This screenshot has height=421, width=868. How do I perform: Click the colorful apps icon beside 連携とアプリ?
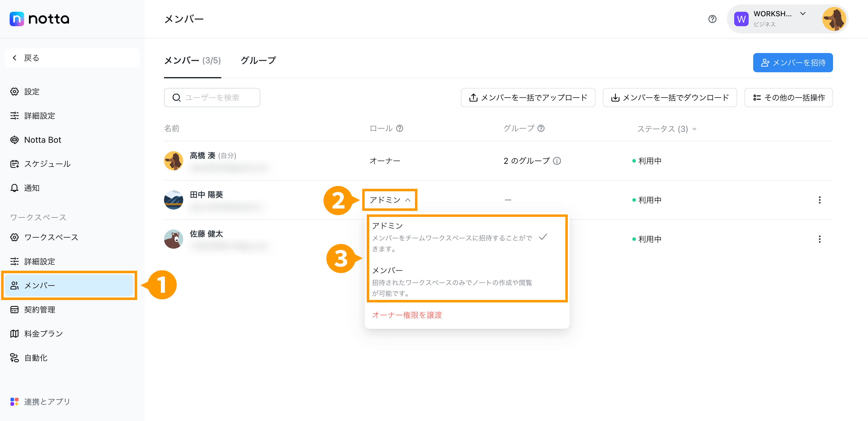pyautogui.click(x=14, y=401)
